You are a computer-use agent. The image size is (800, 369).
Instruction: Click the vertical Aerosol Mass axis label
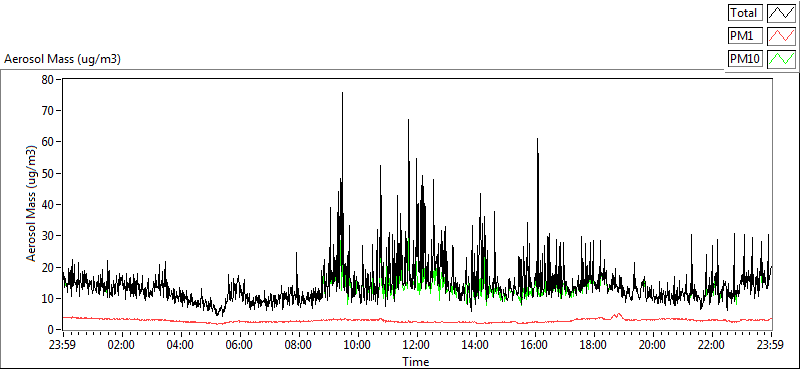32,204
